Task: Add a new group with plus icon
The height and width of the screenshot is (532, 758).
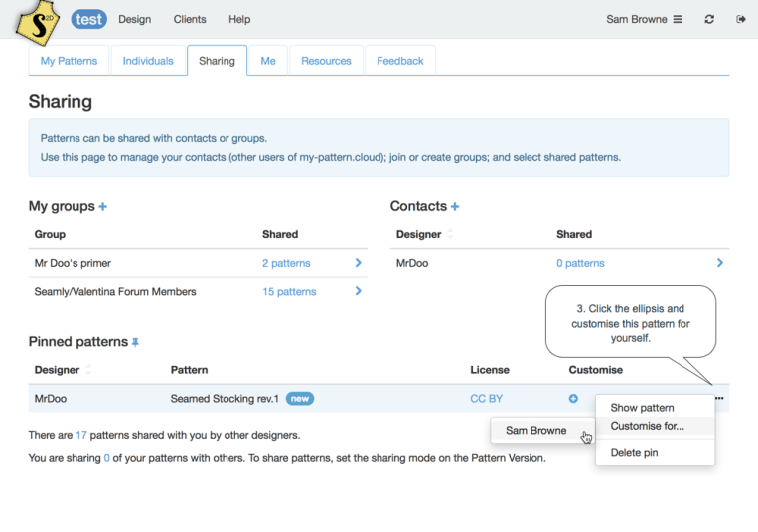Action: click(x=103, y=207)
